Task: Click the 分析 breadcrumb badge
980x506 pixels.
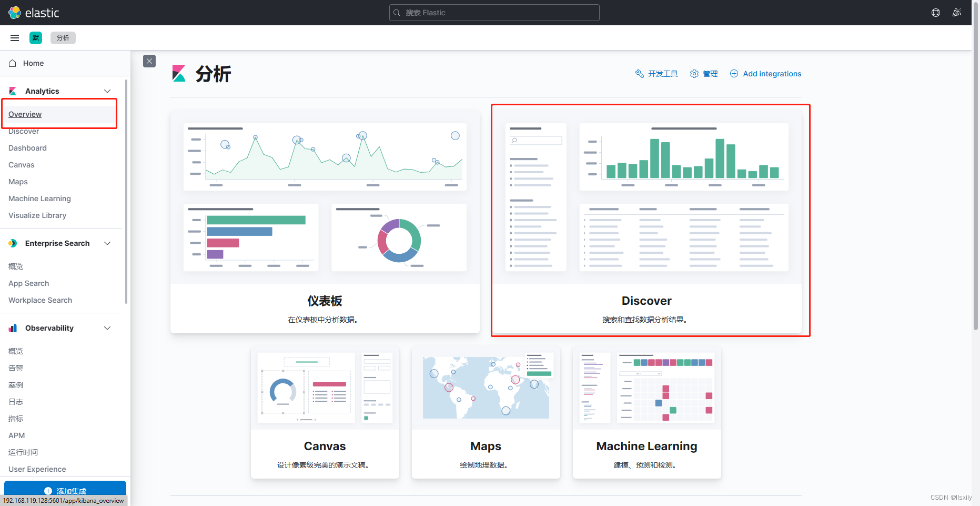Action: (x=63, y=38)
